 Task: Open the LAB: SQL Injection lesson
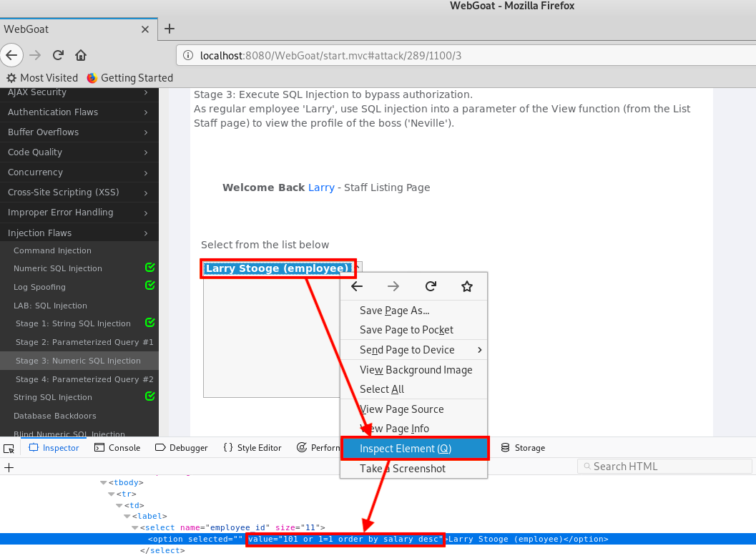pyautogui.click(x=50, y=306)
